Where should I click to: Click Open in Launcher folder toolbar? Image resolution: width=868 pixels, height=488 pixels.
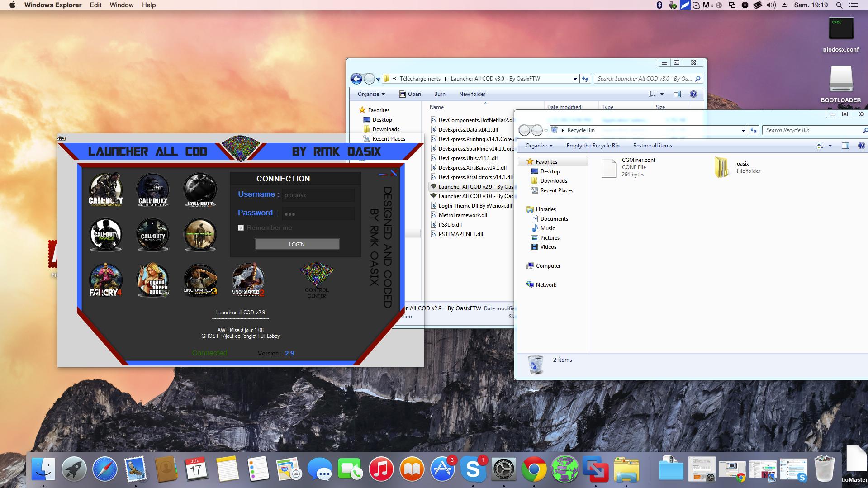tap(410, 94)
